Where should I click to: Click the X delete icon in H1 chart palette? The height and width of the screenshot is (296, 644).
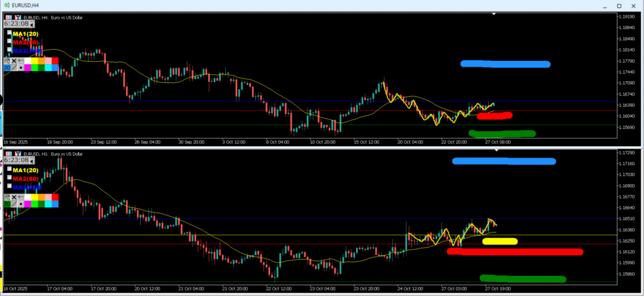pyautogui.click(x=14, y=197)
